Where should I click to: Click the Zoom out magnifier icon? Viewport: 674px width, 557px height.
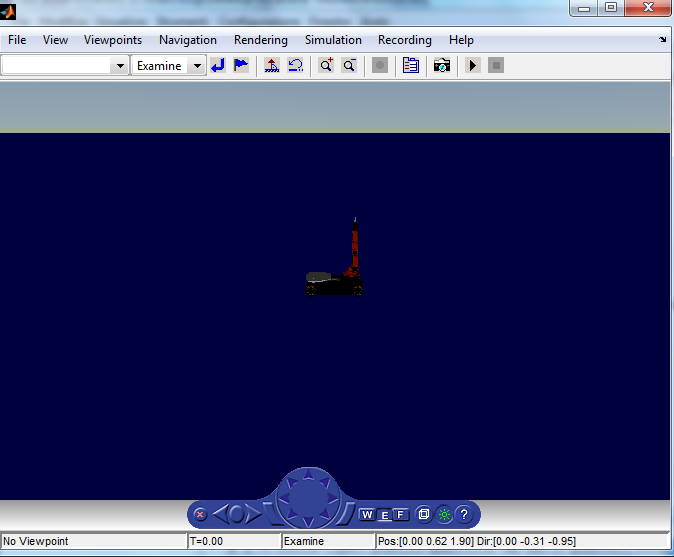pos(349,66)
